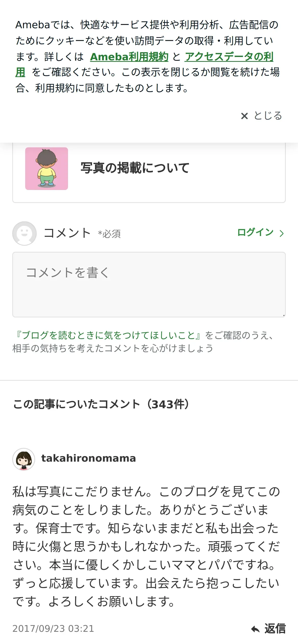This screenshot has height=644, width=298.
Task: Open the アクセスデータの利用 link
Action: 229,57
